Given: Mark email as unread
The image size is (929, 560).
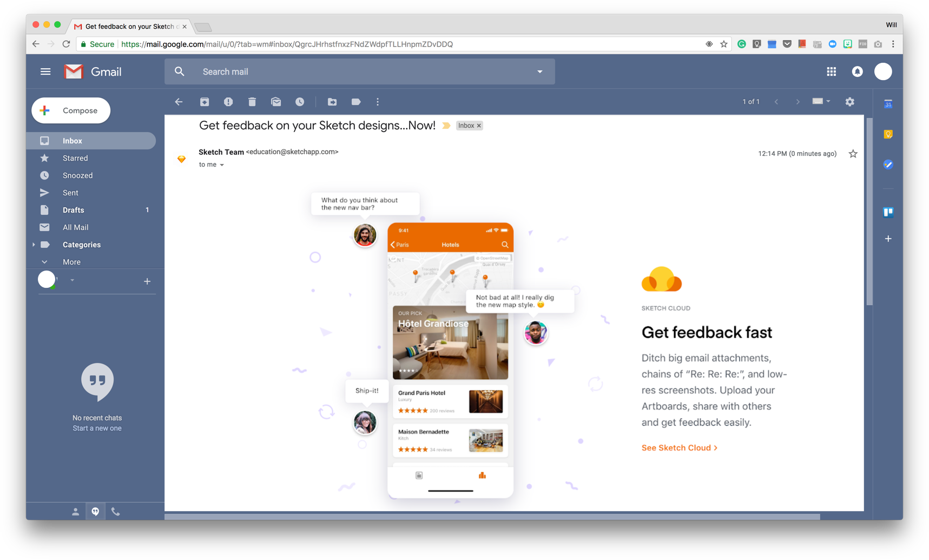Looking at the screenshot, I should [x=276, y=102].
